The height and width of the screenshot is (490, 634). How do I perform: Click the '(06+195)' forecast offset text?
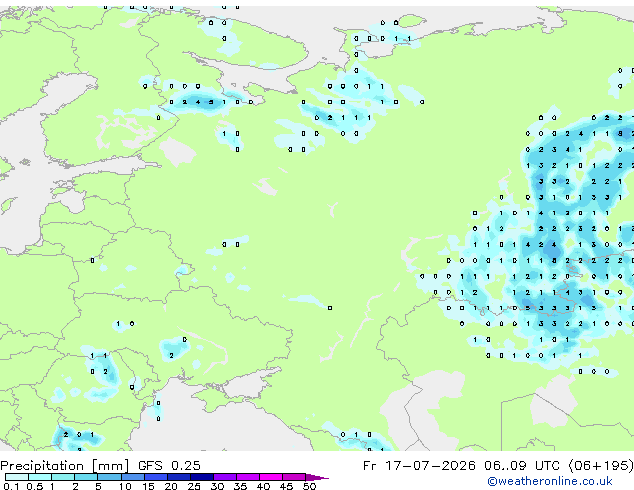point(601,466)
